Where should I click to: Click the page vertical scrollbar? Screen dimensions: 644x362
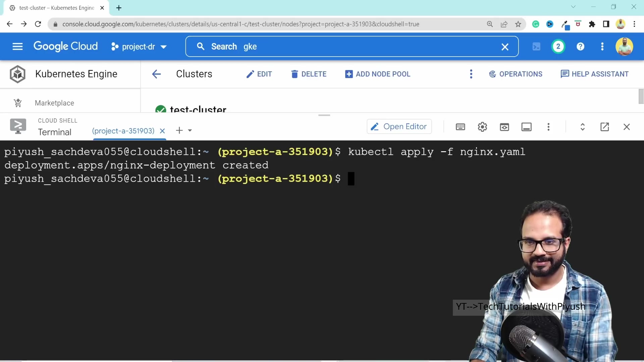tap(641, 97)
